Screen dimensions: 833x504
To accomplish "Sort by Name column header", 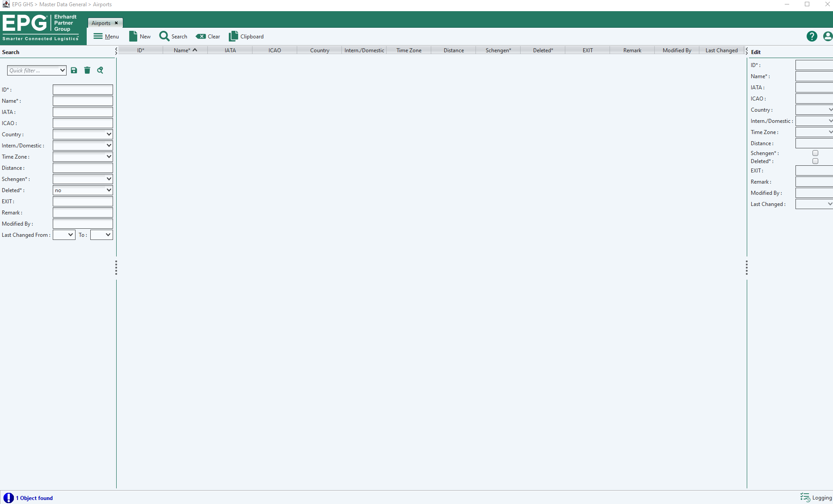I will pos(185,50).
